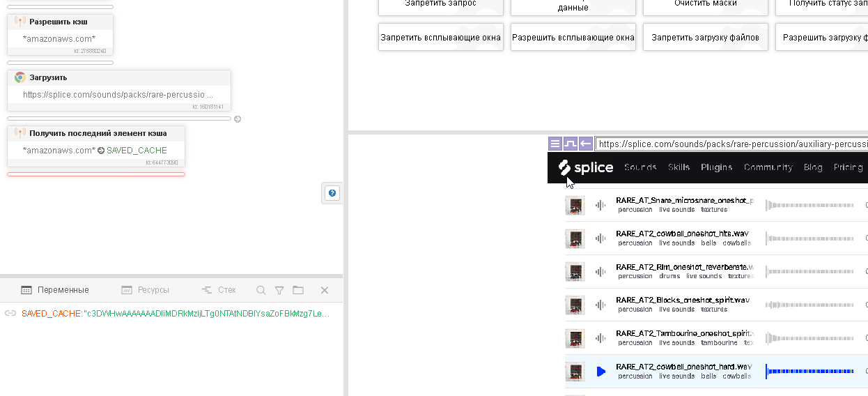Click pack thumbnail of RARE_AT2_Rim_oneshot_reverberate row
The width and height of the screenshot is (868, 396).
click(x=575, y=271)
